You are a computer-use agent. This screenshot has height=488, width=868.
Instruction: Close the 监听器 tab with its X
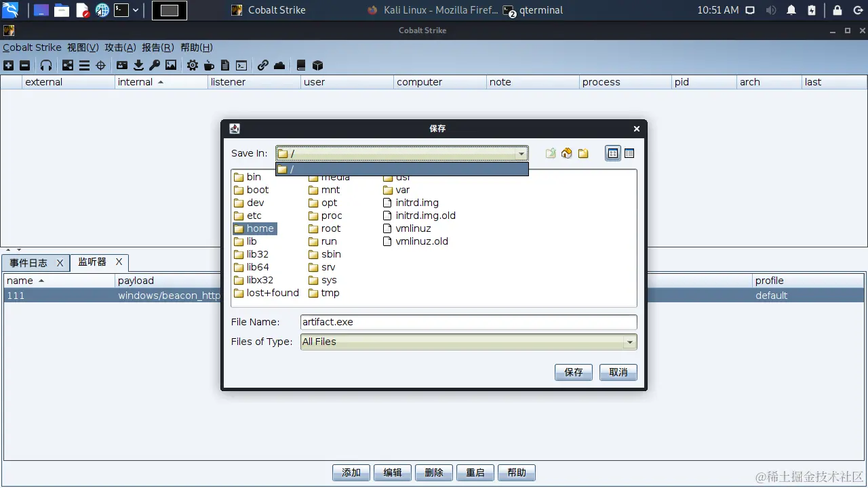coord(119,262)
